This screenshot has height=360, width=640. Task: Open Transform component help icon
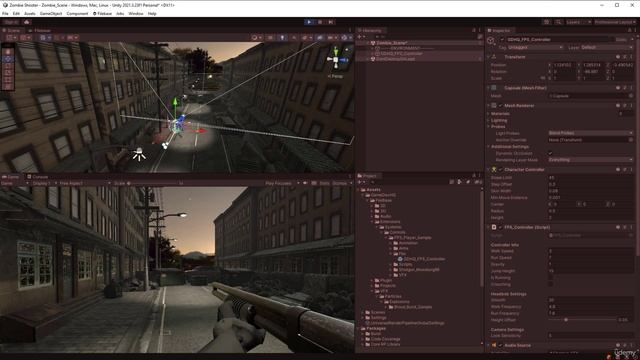[x=618, y=57]
